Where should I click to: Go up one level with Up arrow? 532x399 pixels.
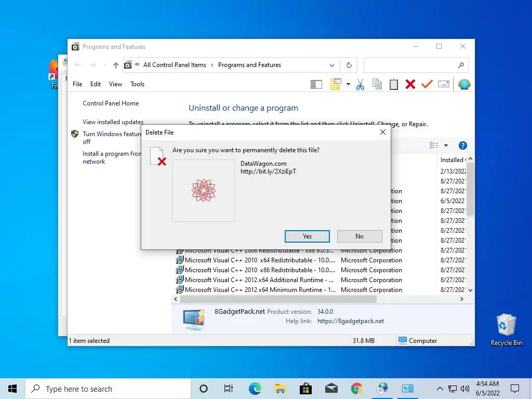pyautogui.click(x=116, y=65)
